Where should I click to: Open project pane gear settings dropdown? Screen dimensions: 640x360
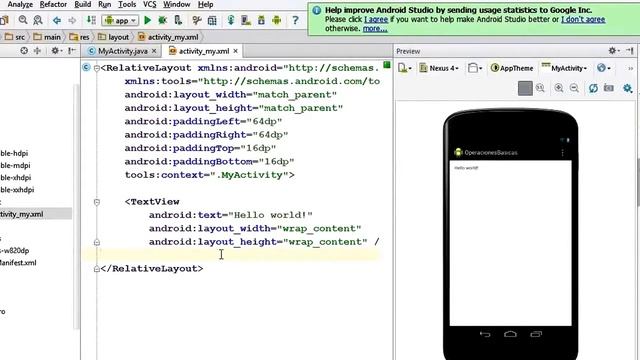56,51
